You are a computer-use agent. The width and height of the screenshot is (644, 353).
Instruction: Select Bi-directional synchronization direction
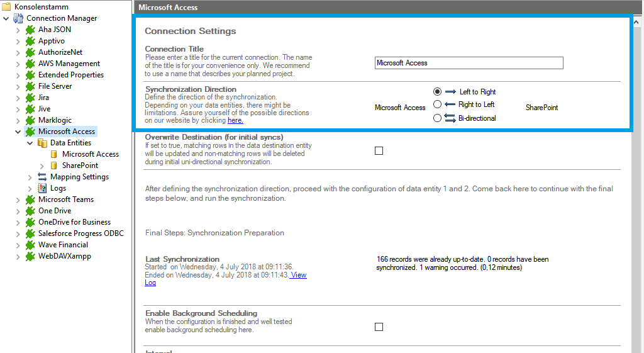point(438,118)
